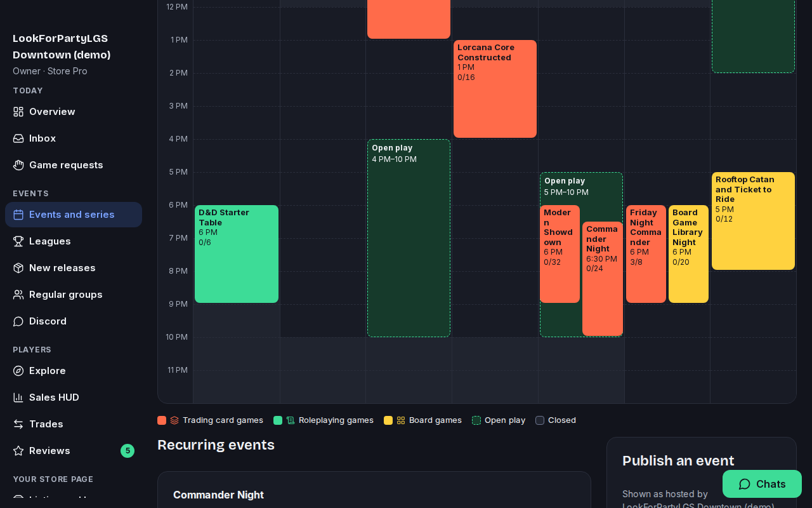The width and height of the screenshot is (812, 508).
Task: Click the Closed legend swatch
Action: (x=540, y=420)
